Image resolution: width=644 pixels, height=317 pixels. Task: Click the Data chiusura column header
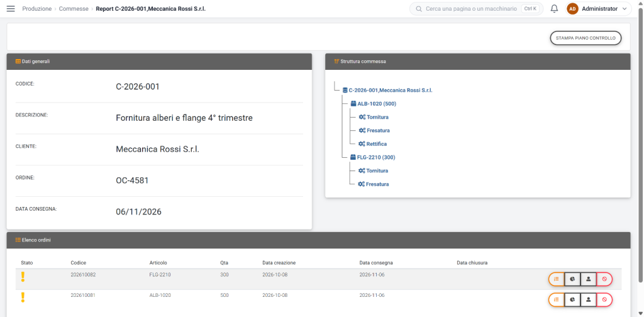point(472,263)
